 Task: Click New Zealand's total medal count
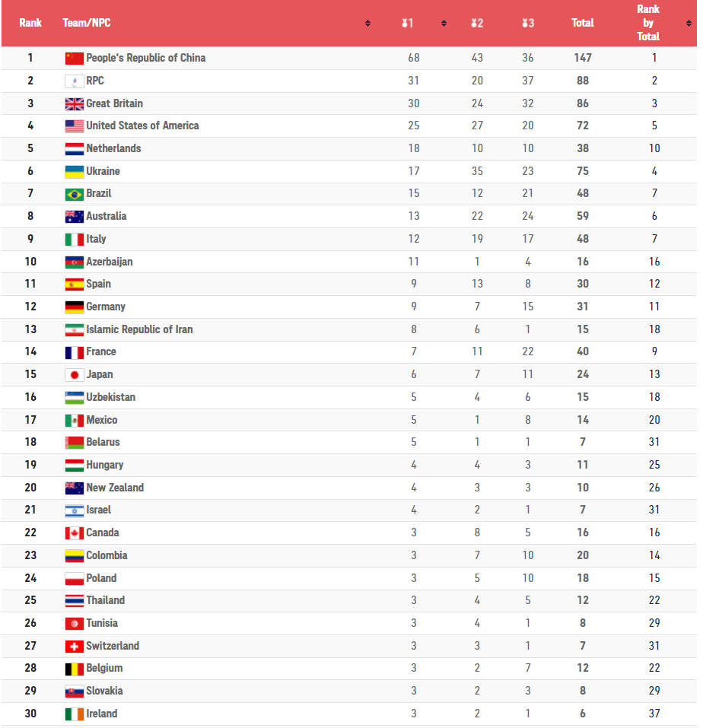click(x=583, y=488)
